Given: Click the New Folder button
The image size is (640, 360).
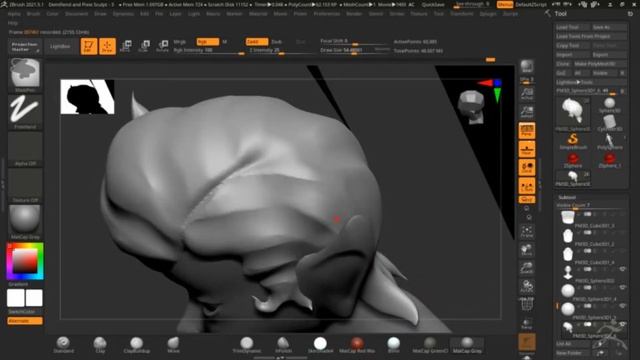Looking at the screenshot, I should (x=572, y=353).
